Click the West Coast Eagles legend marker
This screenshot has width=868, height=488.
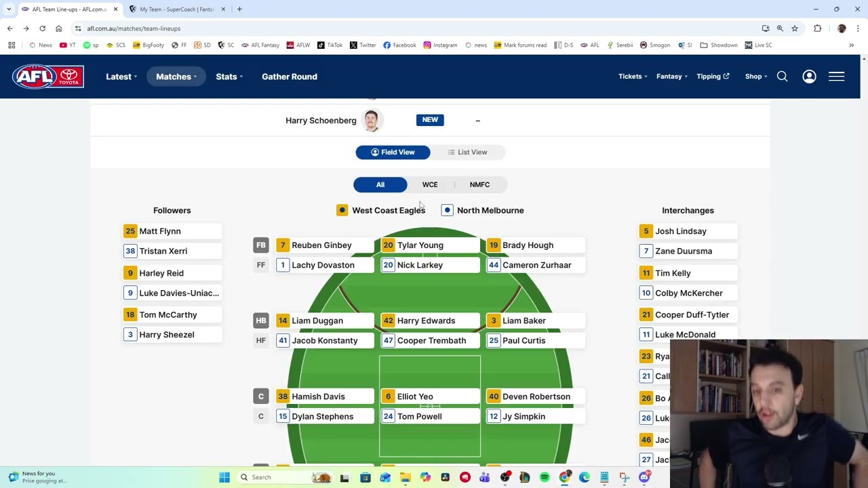(342, 210)
